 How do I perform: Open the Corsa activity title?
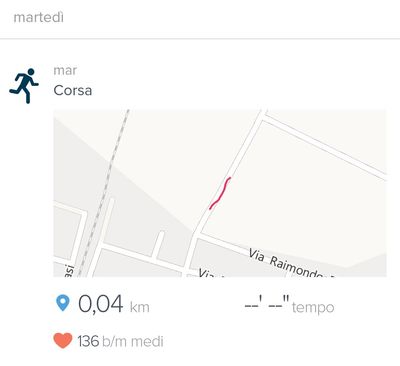click(x=73, y=90)
